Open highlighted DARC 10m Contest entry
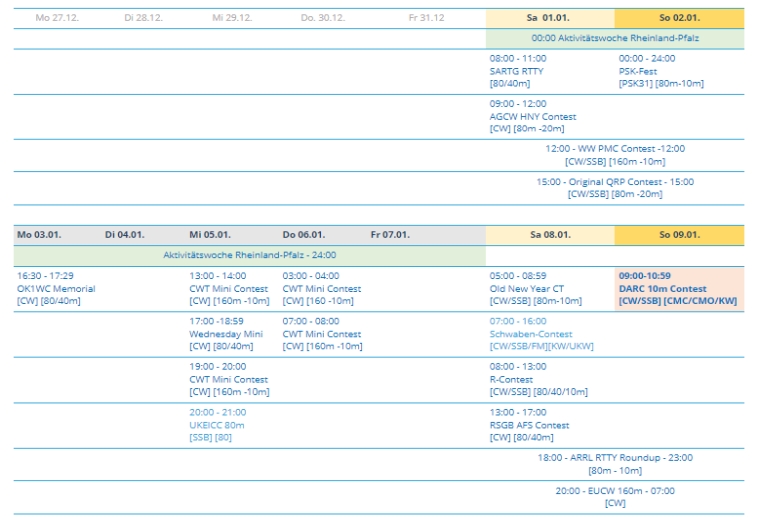The height and width of the screenshot is (520, 760). [x=680, y=289]
